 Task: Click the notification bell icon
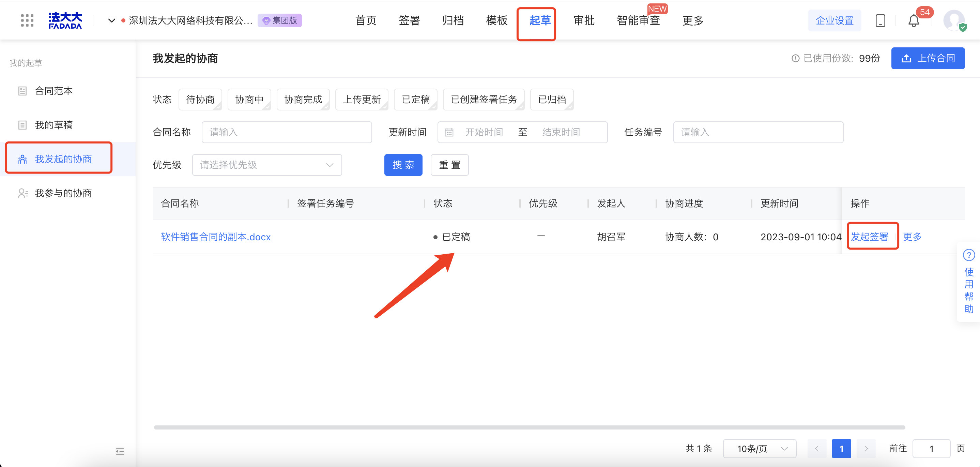[x=914, y=20]
